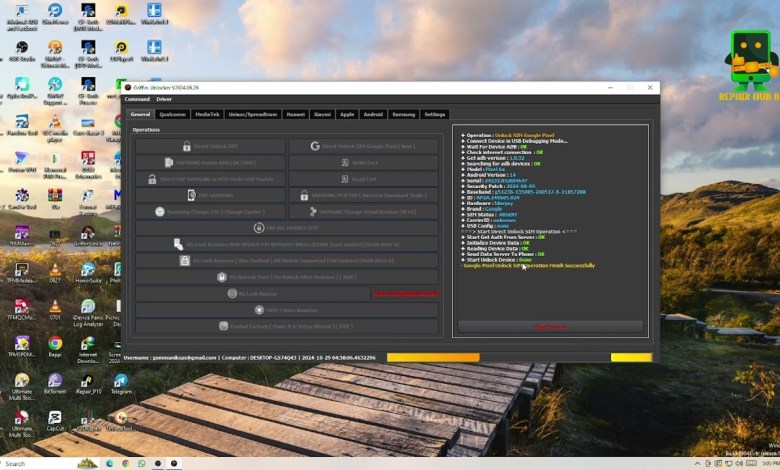Open the SamFw Tool desktop icon
The height and width of the screenshot is (470, 780).
point(21,198)
